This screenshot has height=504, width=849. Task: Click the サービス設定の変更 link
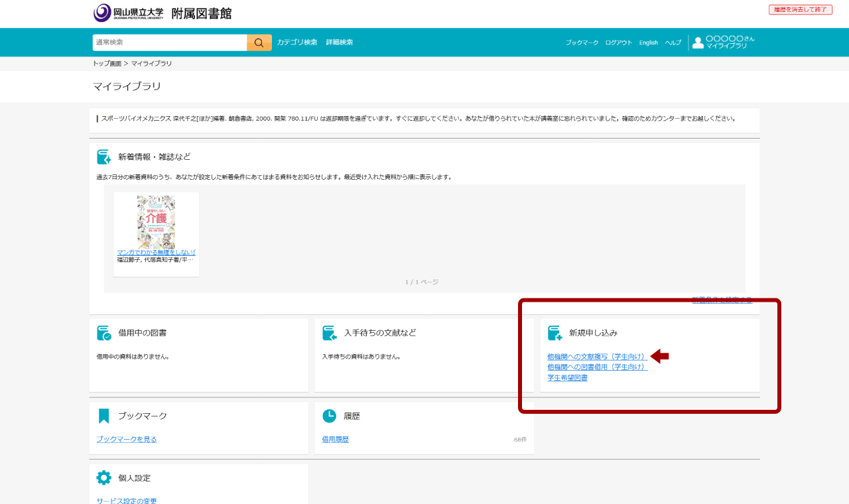pos(127,501)
